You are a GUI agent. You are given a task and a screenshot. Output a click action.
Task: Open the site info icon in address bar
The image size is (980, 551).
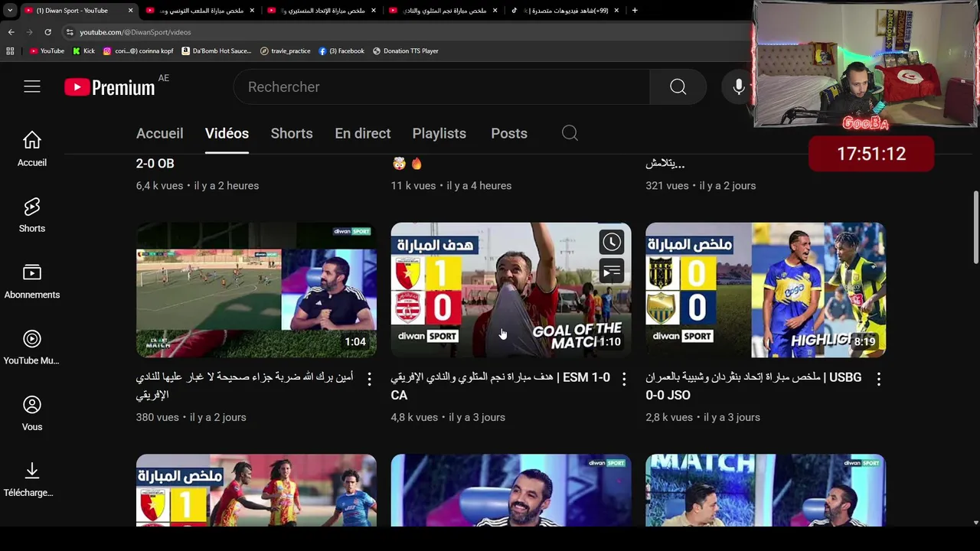pyautogui.click(x=70, y=32)
